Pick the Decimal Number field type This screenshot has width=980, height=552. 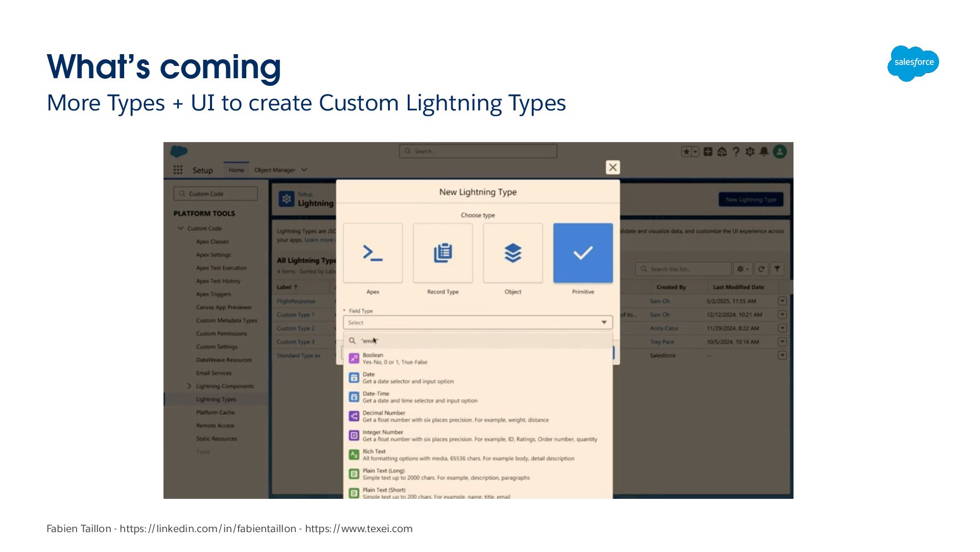(478, 416)
